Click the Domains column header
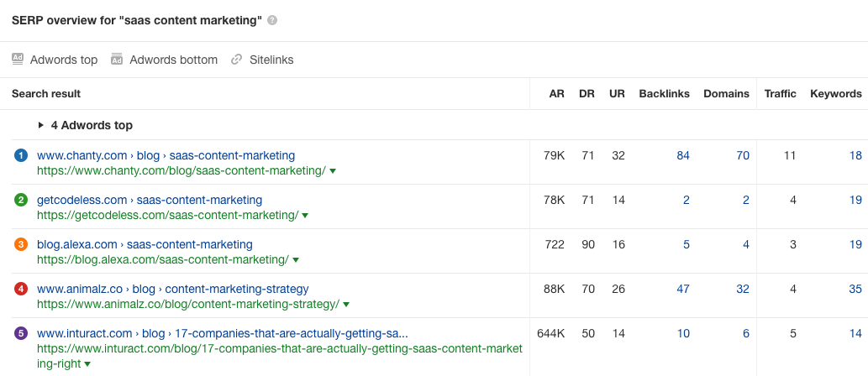This screenshot has width=868, height=376. (726, 93)
